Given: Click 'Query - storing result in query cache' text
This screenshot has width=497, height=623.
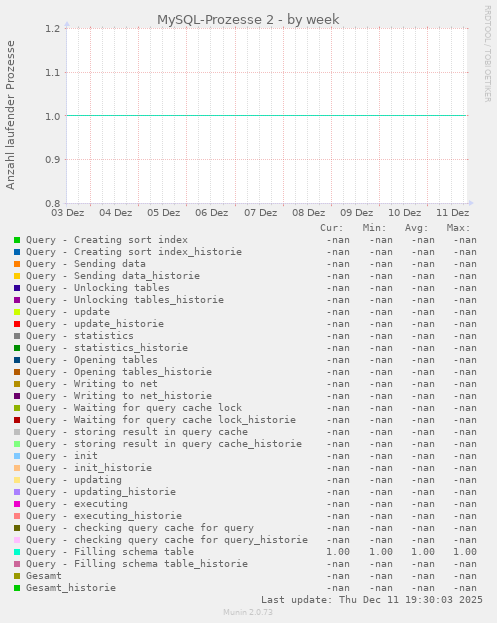Looking at the screenshot, I should click(x=137, y=432).
